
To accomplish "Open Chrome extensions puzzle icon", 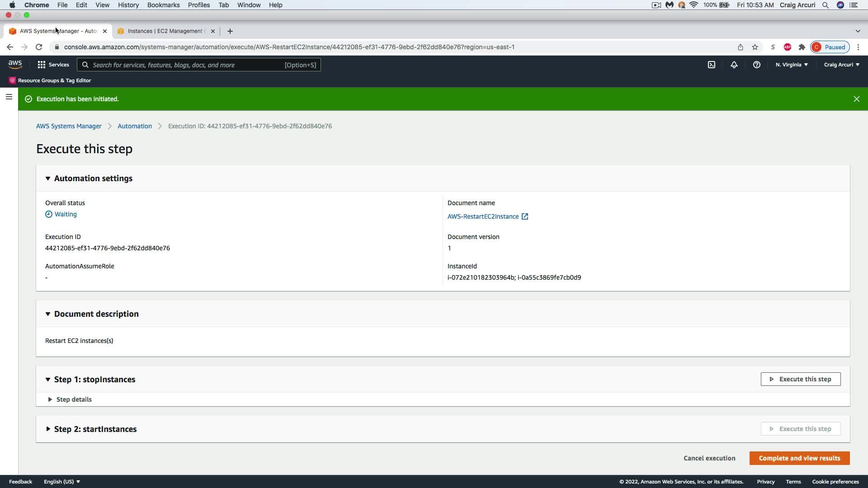I will 802,47.
